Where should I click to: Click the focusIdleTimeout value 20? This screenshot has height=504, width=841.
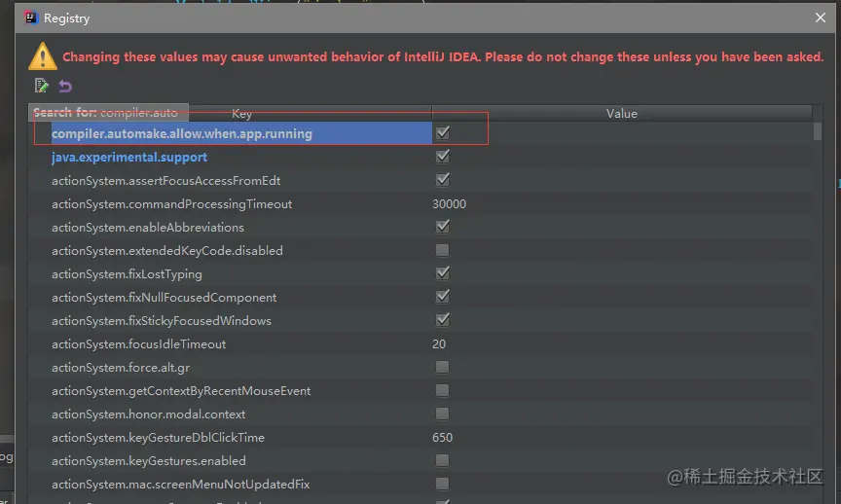click(439, 344)
